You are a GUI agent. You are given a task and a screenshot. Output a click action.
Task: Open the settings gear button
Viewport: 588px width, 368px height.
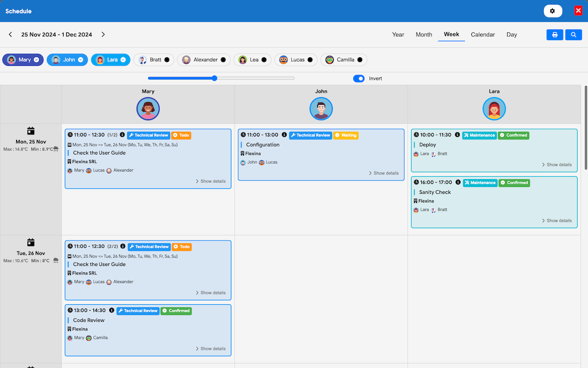[553, 11]
